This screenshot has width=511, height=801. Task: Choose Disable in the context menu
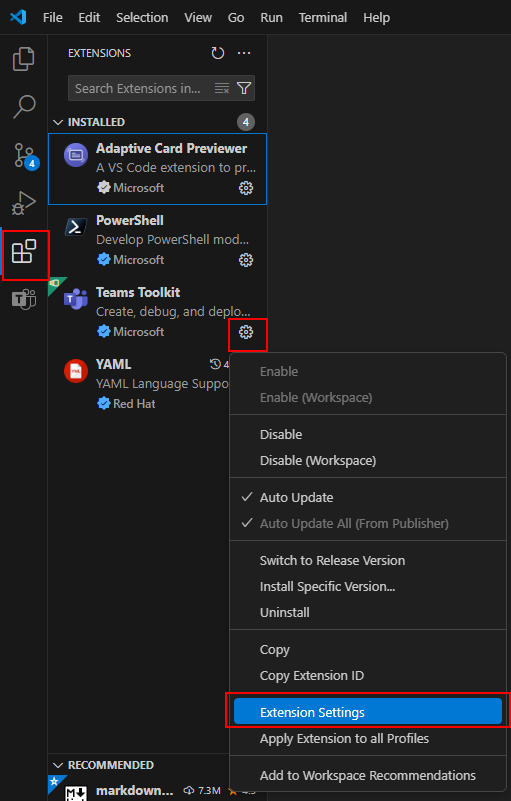point(281,435)
